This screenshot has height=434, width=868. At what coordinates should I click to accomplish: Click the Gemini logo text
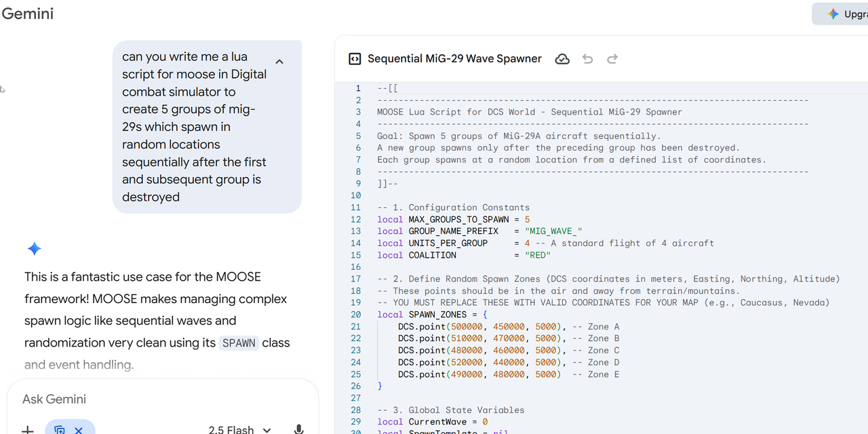click(28, 14)
